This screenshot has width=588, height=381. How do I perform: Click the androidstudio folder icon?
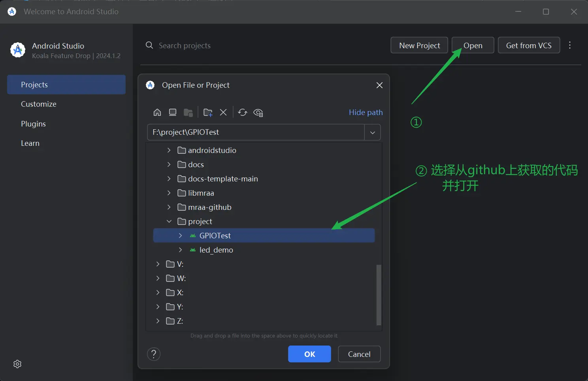[182, 150]
